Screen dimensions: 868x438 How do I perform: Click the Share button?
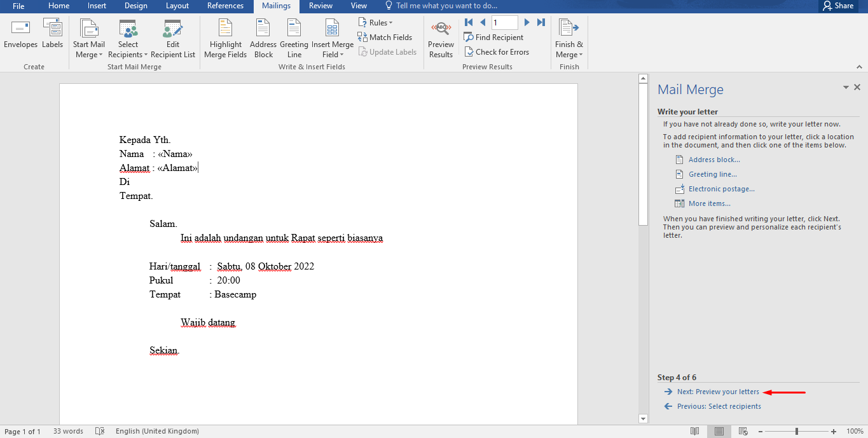coord(838,6)
